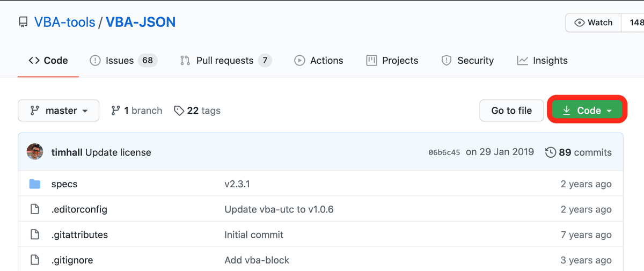Click the specs folder icon
Viewport: 644px width, 271px height.
[35, 184]
